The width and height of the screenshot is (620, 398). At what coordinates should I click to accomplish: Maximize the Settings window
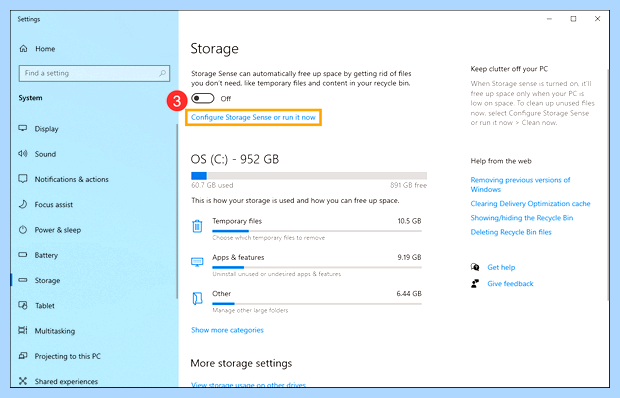click(573, 19)
